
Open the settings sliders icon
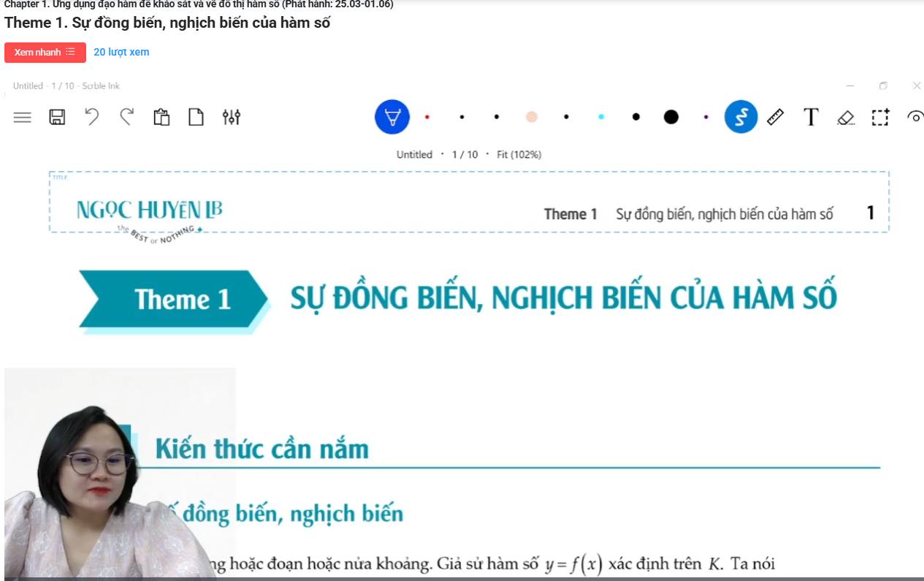232,117
